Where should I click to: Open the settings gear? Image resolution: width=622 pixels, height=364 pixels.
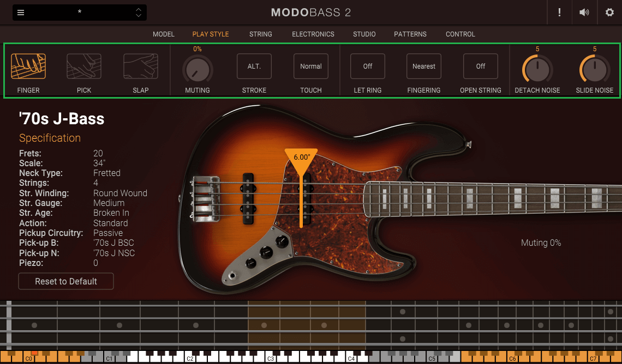tap(609, 13)
